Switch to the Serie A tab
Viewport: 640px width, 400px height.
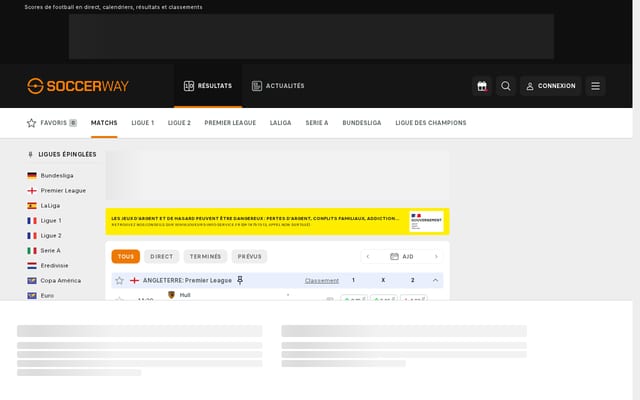317,123
